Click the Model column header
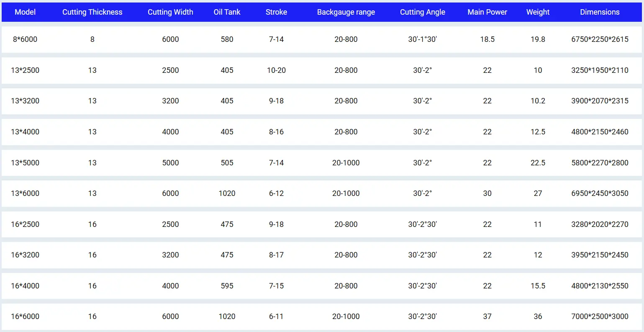The width and height of the screenshot is (644, 332). [x=25, y=12]
